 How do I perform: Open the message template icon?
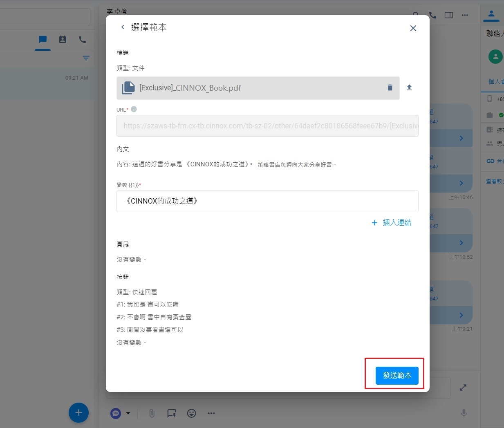[x=171, y=413]
